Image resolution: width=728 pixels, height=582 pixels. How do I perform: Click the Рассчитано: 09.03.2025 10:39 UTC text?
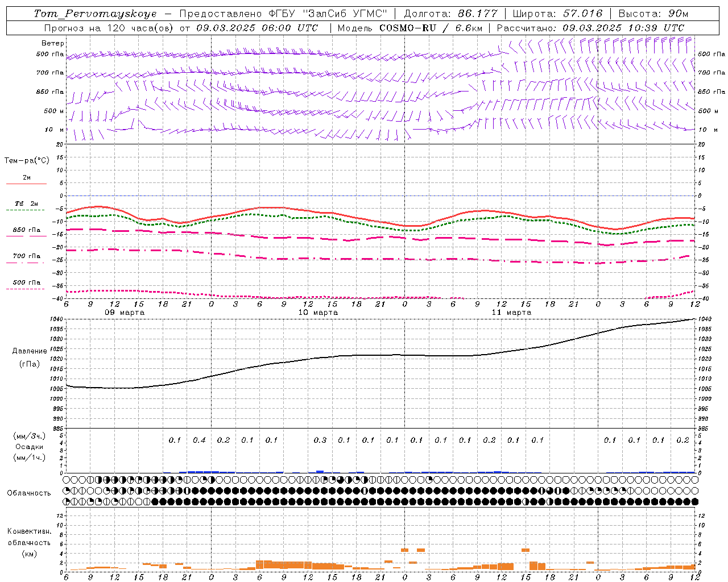(590, 28)
